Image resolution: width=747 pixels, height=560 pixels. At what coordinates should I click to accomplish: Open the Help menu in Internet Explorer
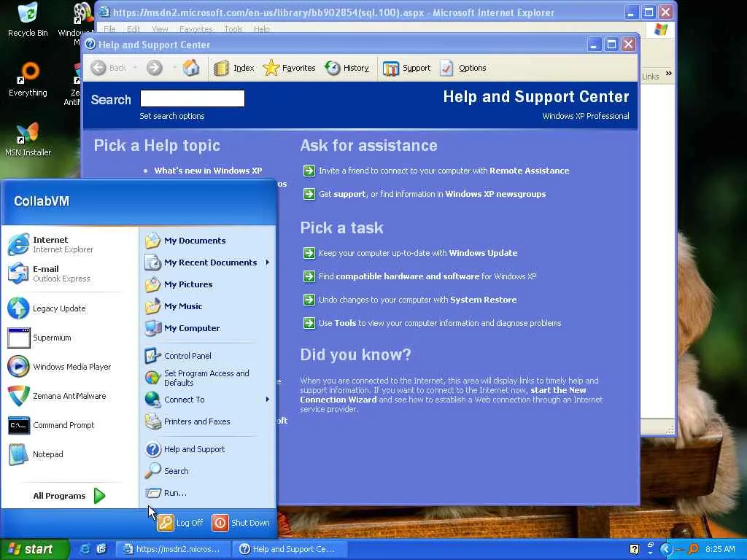(x=262, y=29)
